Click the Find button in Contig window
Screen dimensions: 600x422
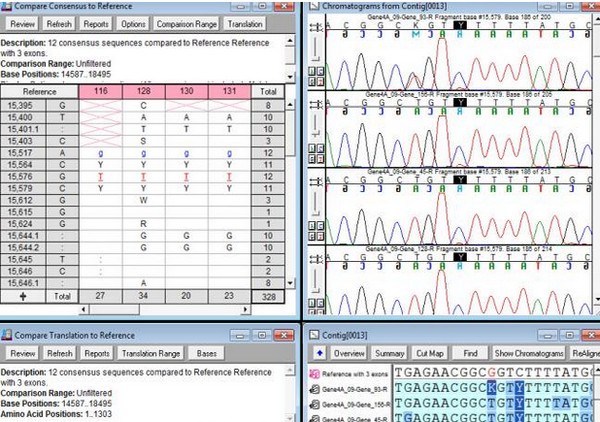tap(470, 353)
